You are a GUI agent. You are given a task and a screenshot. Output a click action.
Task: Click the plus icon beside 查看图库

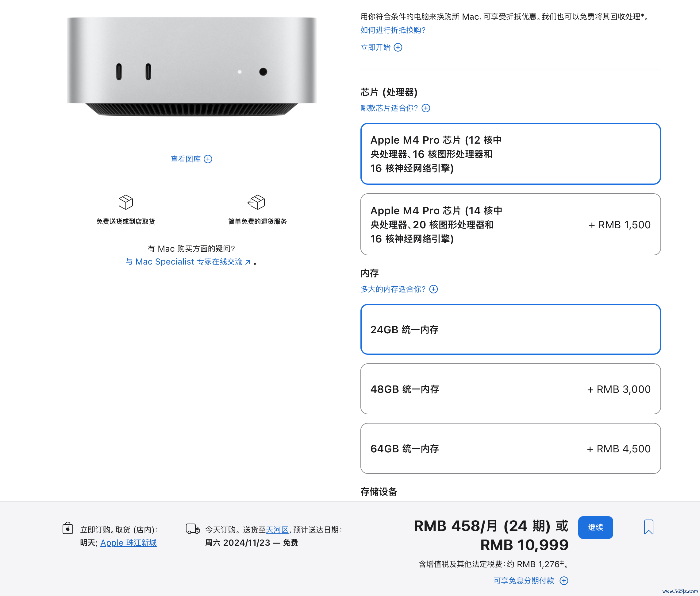coord(208,159)
